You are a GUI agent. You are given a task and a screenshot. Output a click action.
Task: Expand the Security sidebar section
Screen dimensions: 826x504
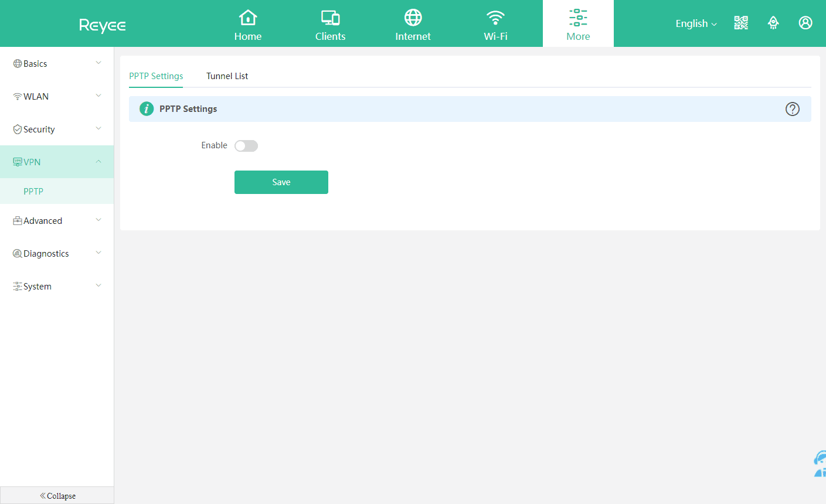[57, 129]
